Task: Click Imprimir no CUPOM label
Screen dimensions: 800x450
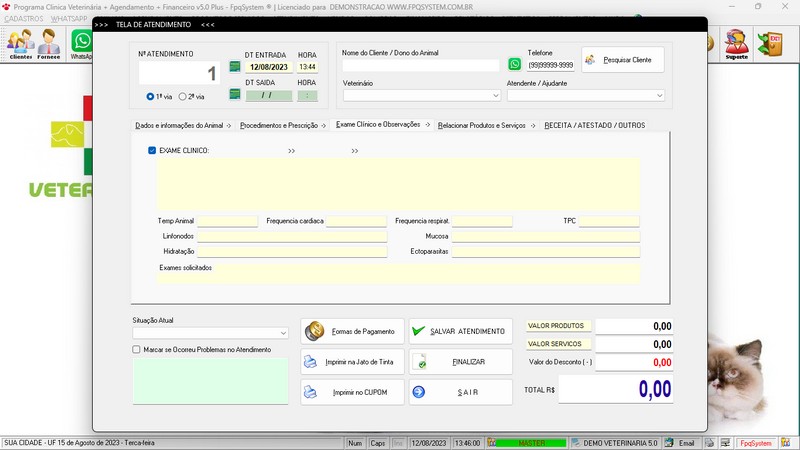Action: (x=360, y=392)
